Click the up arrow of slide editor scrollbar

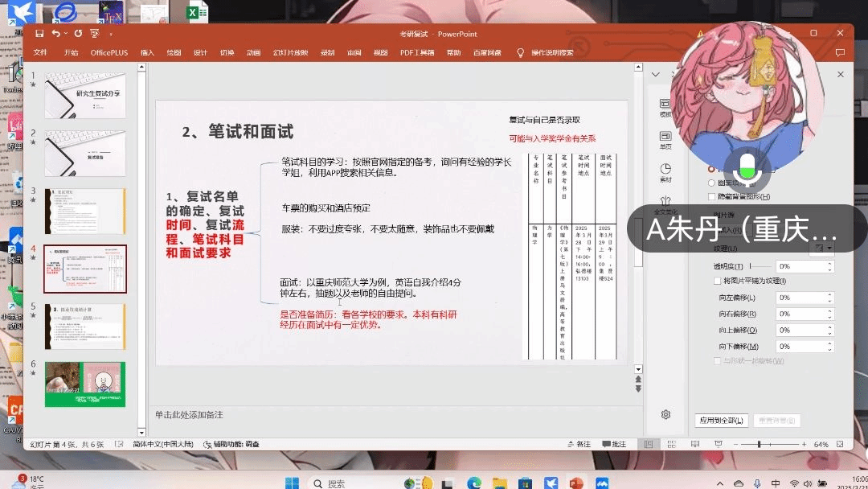(x=638, y=67)
